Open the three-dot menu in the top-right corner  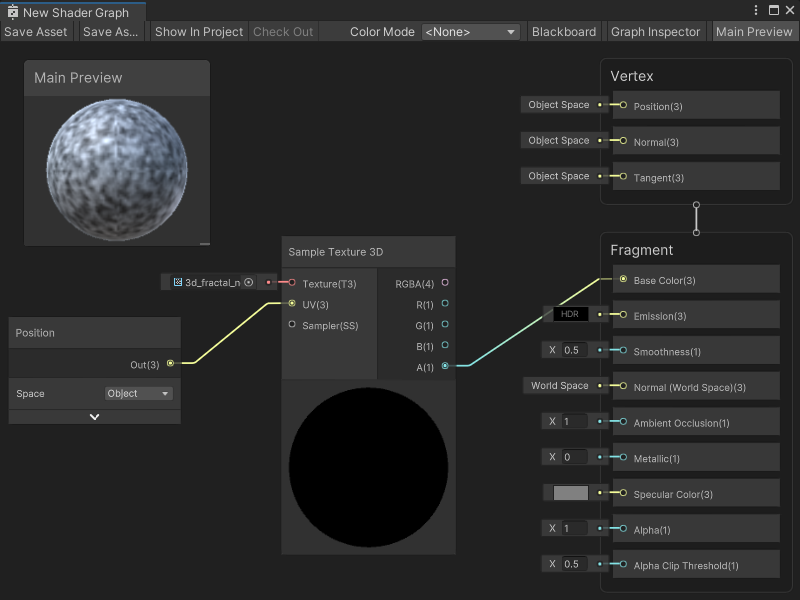[x=758, y=9]
